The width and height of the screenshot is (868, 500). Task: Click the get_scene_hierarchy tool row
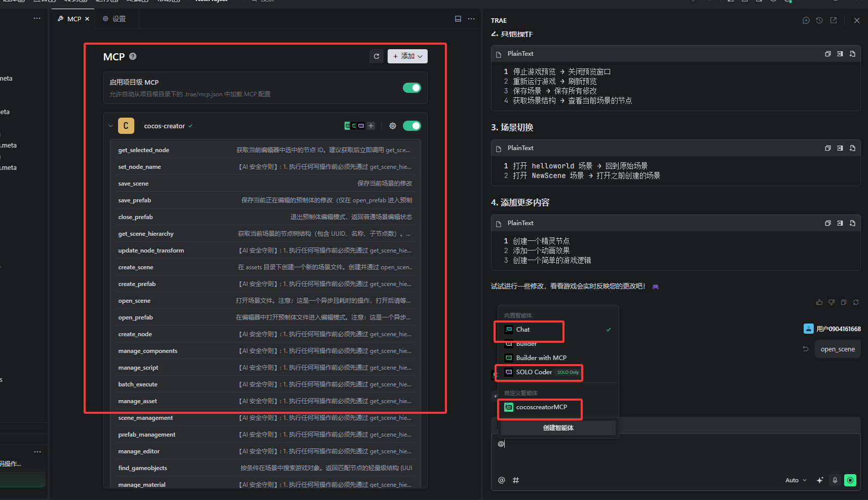[266, 234]
